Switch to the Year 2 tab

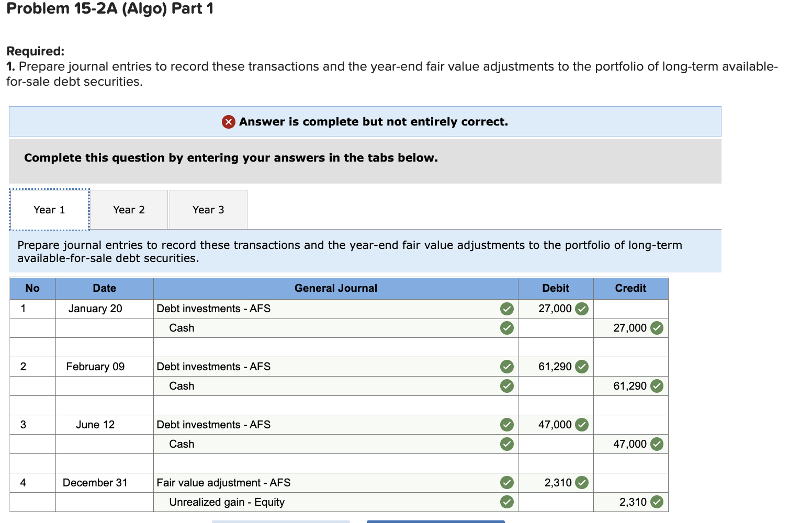click(x=129, y=209)
